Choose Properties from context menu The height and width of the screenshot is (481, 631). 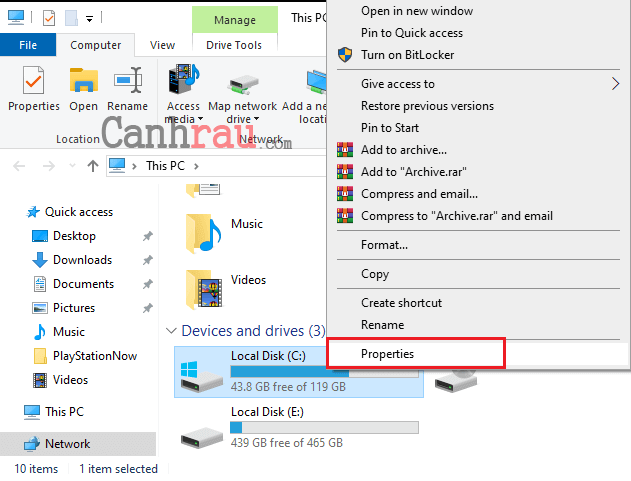387,354
